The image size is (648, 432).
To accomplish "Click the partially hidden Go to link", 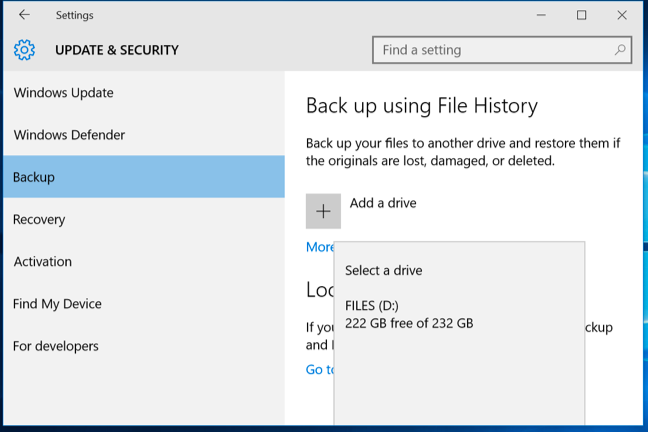I will pyautogui.click(x=319, y=370).
